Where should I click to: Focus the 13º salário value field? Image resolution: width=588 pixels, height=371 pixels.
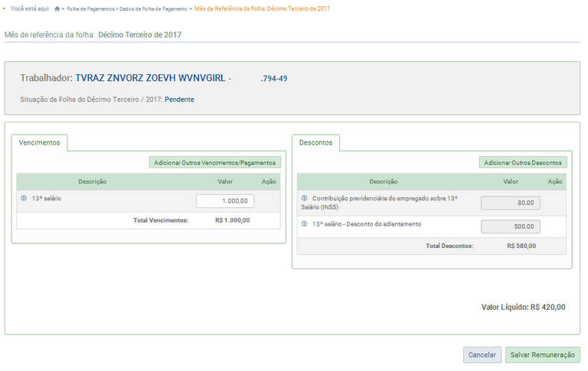click(225, 201)
